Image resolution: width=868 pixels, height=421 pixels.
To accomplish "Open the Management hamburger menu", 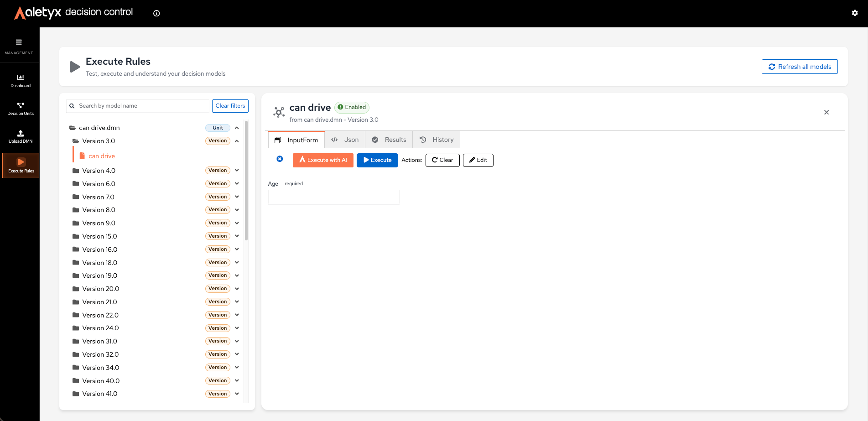I will point(19,42).
